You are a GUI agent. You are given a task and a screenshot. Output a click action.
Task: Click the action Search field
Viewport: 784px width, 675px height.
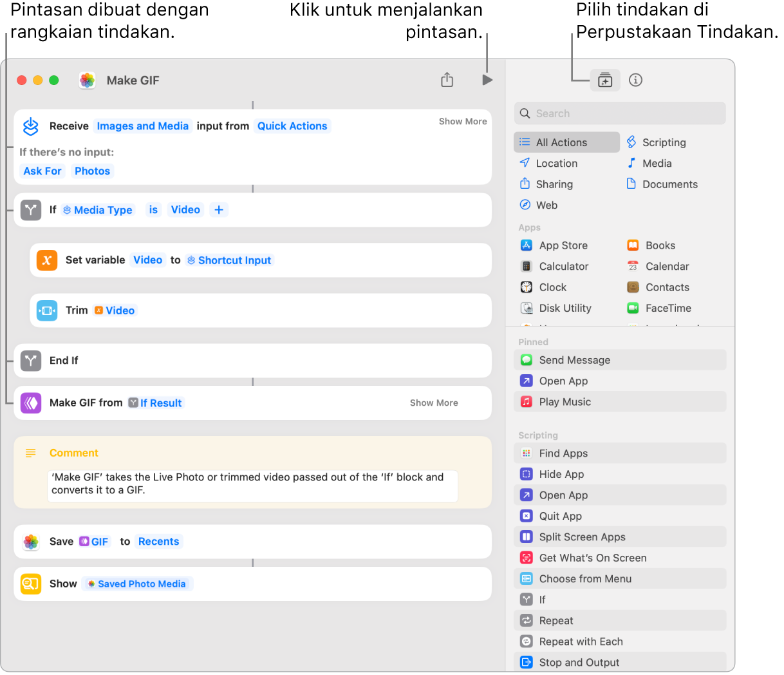click(621, 113)
